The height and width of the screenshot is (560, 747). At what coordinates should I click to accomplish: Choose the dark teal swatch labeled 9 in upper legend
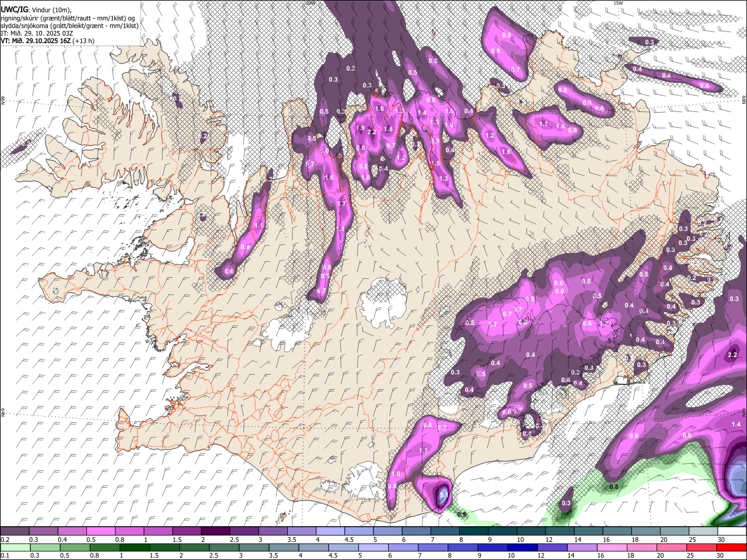pyautogui.click(x=502, y=531)
